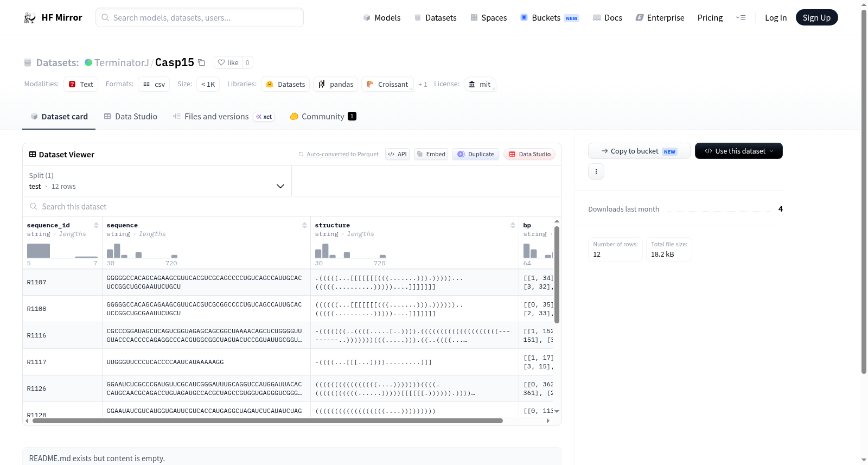Copy dataset name with the copy icon

pyautogui.click(x=201, y=62)
